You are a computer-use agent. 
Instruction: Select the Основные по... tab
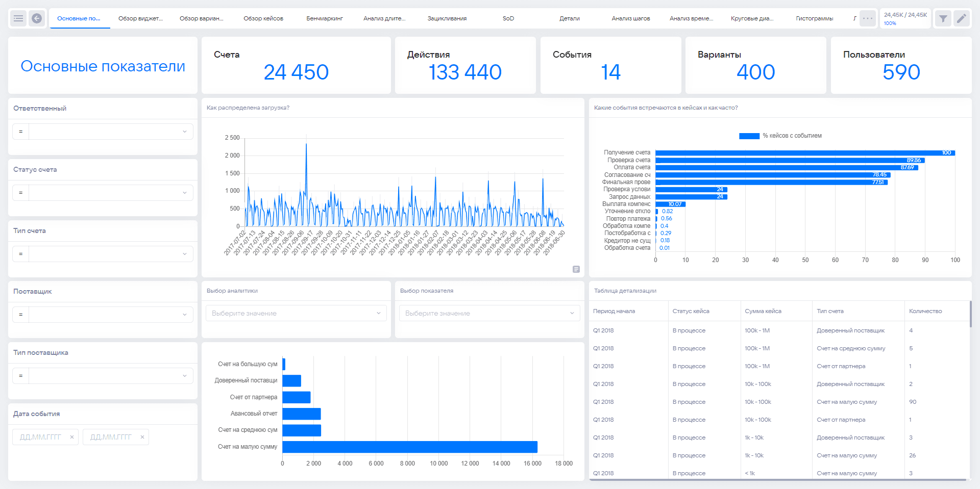point(79,18)
